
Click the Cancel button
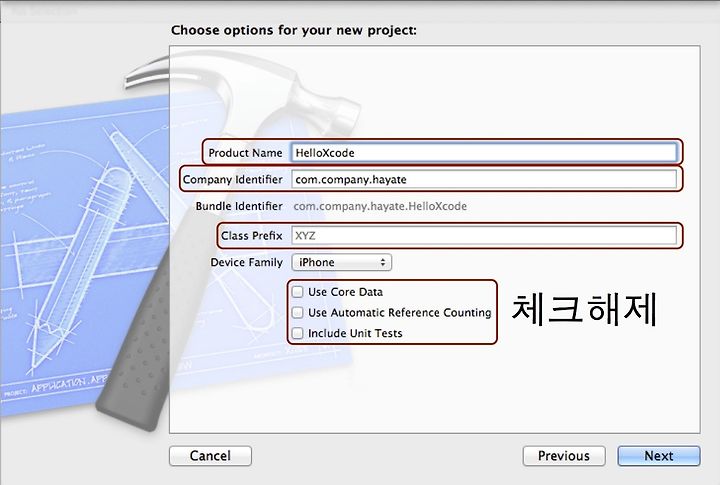[210, 456]
